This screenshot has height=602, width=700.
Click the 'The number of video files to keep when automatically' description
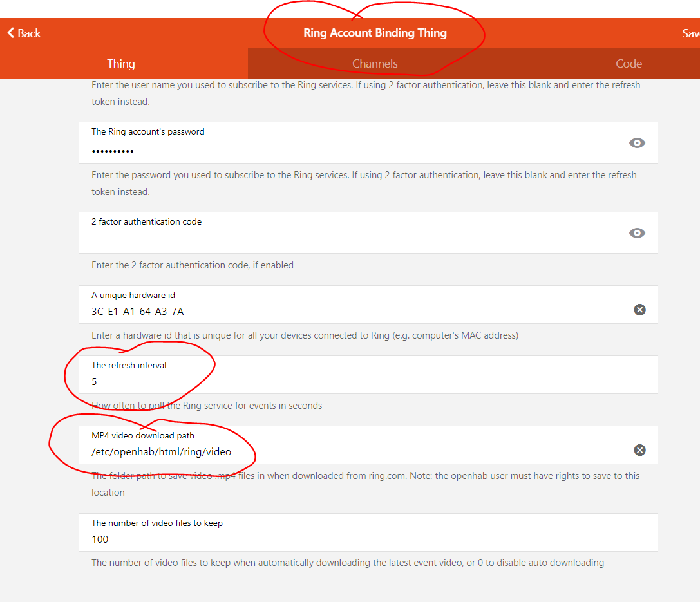(x=348, y=563)
